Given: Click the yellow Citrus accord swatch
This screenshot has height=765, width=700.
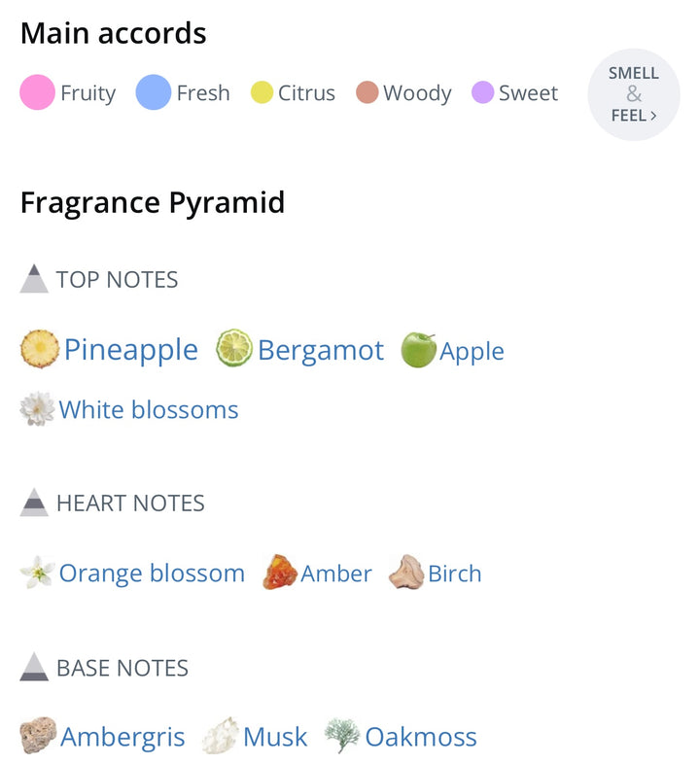Looking at the screenshot, I should 262,92.
